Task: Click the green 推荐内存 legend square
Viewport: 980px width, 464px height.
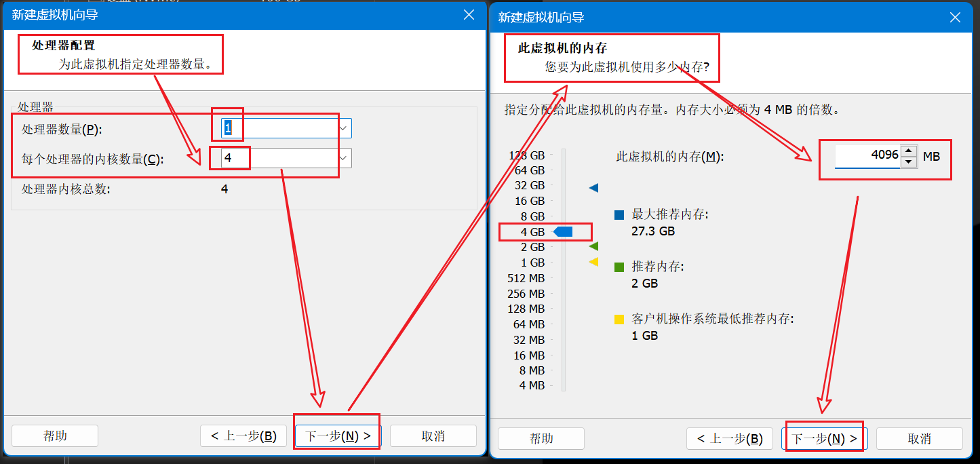Action: [x=619, y=267]
